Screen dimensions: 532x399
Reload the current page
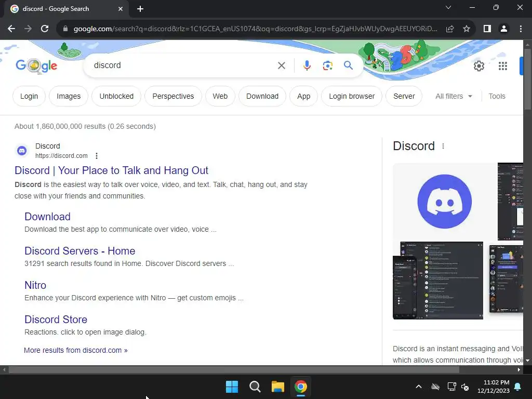45,29
